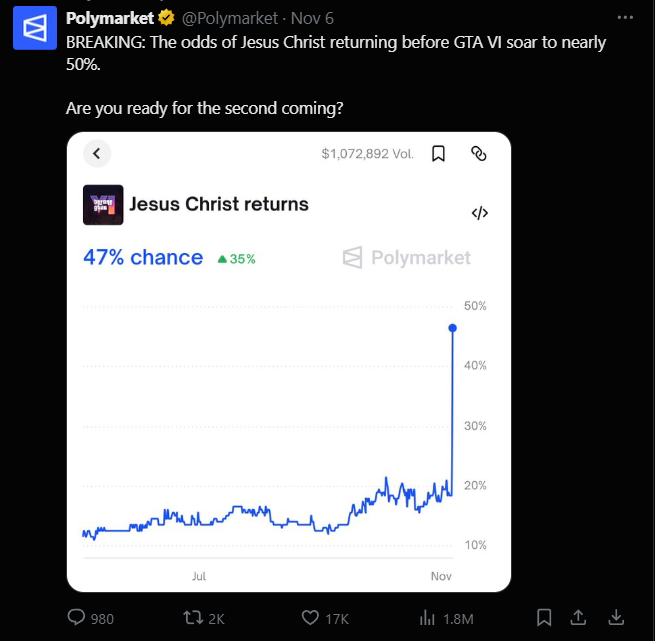The width and height of the screenshot is (655, 641).
Task: Click the embed code icon
Action: click(479, 213)
